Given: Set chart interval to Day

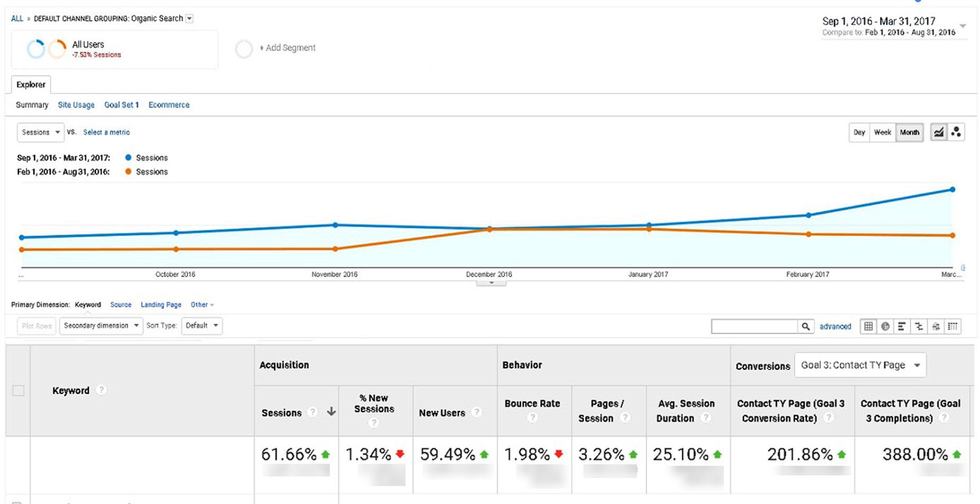Looking at the screenshot, I should (859, 132).
